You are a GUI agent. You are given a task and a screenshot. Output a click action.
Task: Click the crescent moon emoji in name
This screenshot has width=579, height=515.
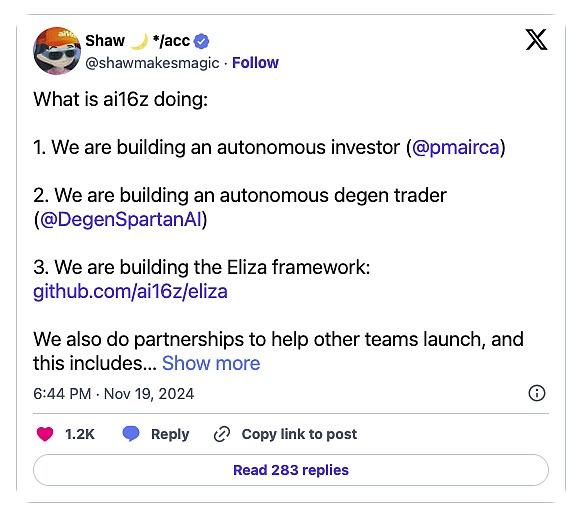139,41
